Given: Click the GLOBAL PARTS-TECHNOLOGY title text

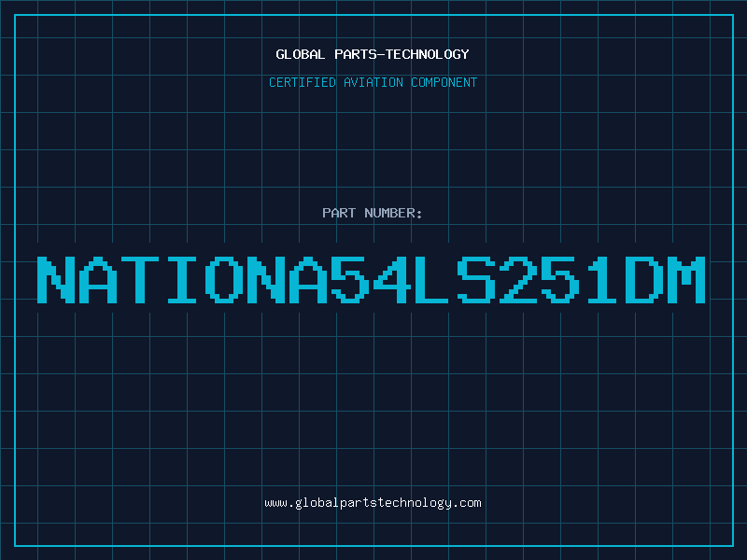Looking at the screenshot, I should pyautogui.click(x=373, y=54).
